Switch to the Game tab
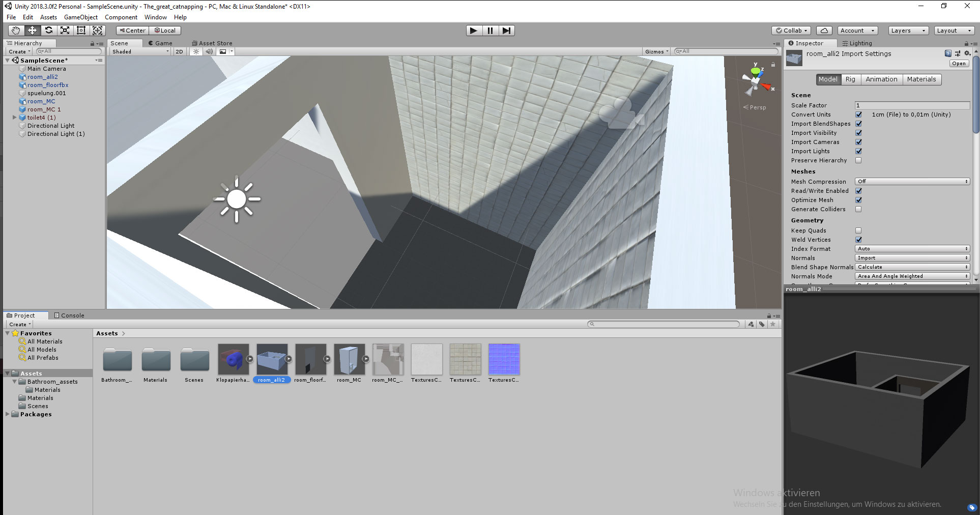This screenshot has height=515, width=980. 160,43
